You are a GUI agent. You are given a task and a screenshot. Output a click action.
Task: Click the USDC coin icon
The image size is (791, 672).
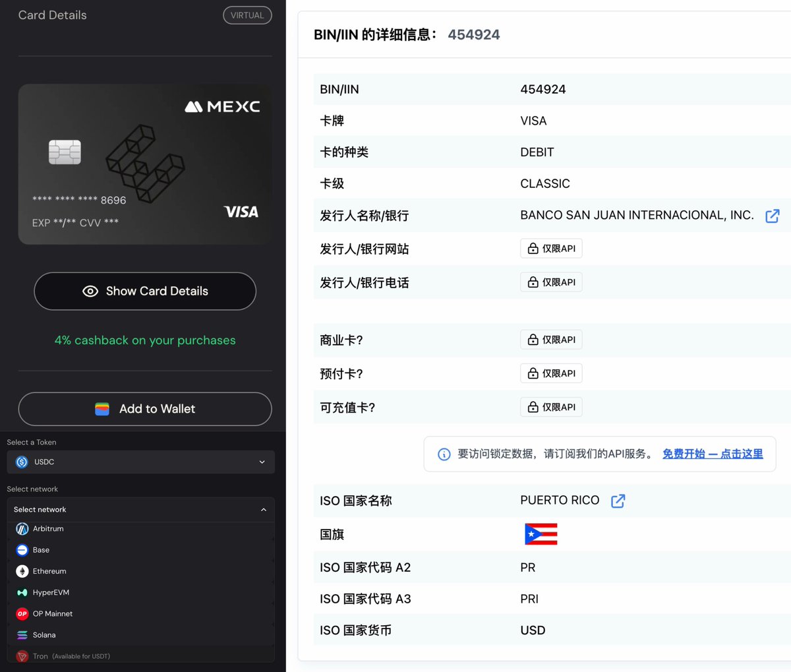(x=22, y=462)
